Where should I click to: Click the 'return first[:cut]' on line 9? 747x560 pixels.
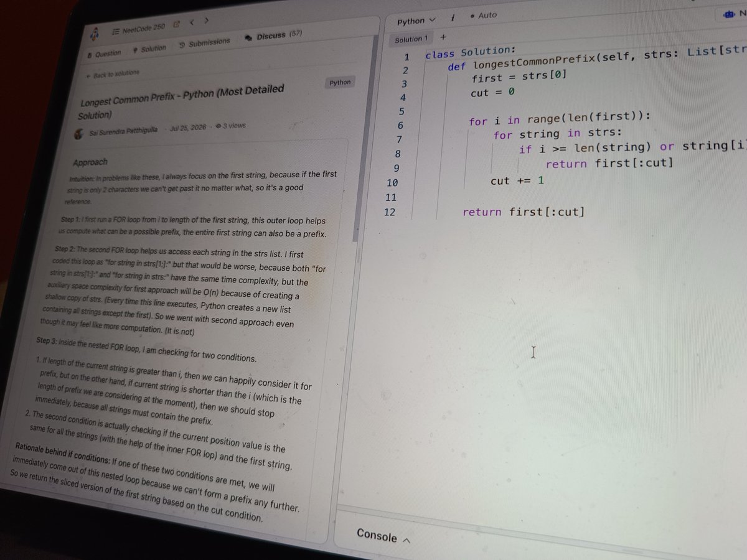click(609, 164)
